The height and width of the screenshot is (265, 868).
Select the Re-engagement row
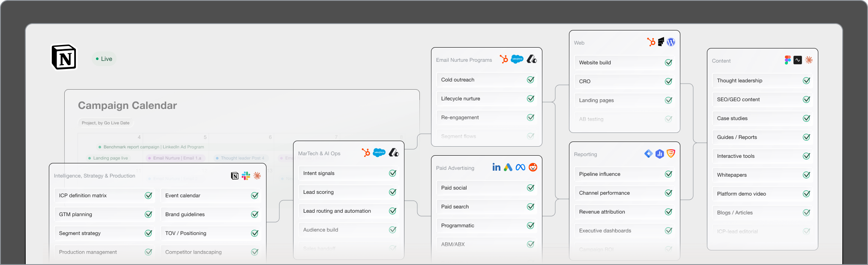click(487, 117)
